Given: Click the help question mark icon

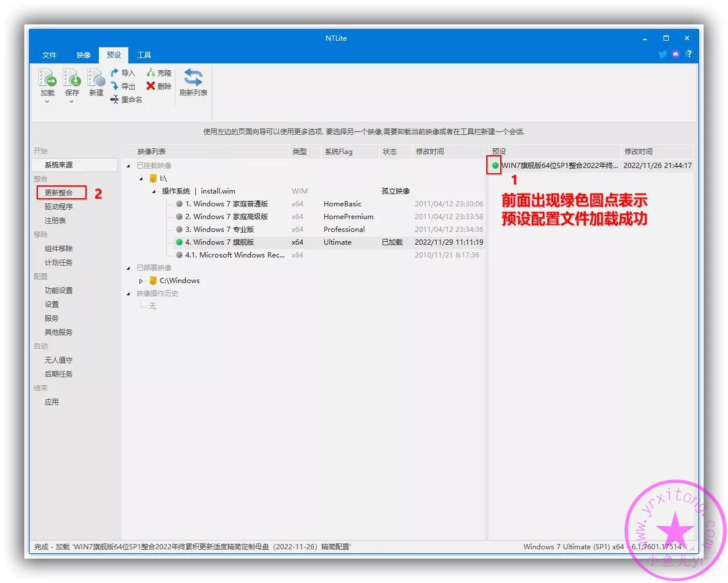Looking at the screenshot, I should (x=688, y=54).
